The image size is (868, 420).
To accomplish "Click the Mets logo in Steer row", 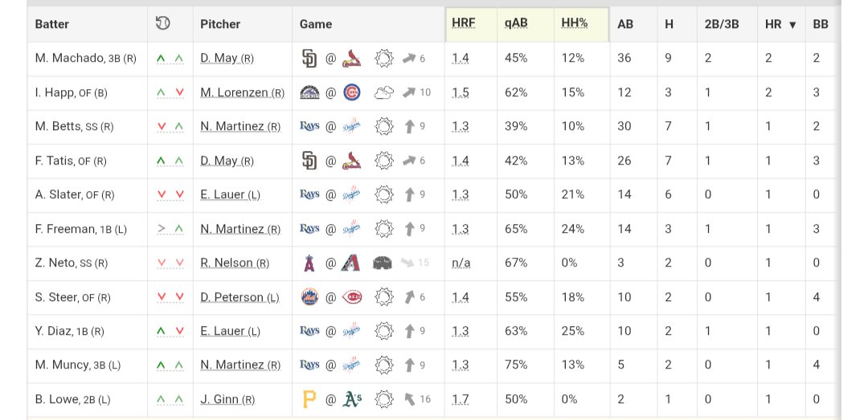I will [309, 297].
